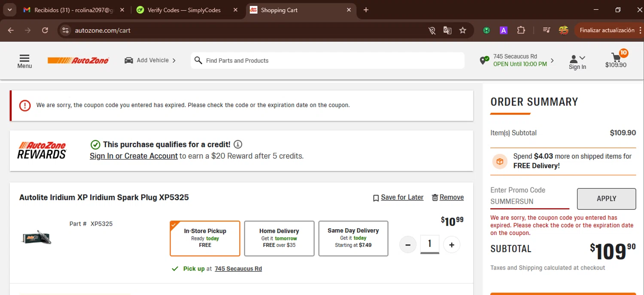The image size is (644, 295).
Task: Click the Add Vehicle car icon
Action: (x=129, y=60)
